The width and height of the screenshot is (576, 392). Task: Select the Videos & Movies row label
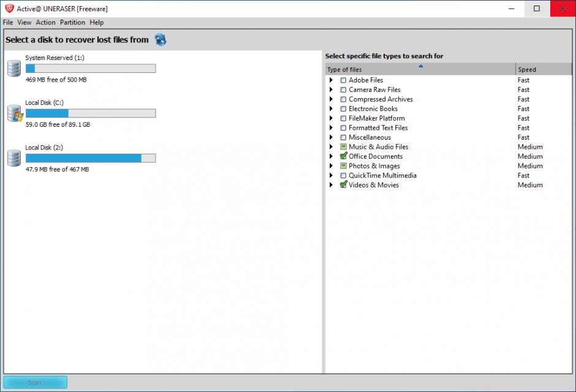[374, 185]
